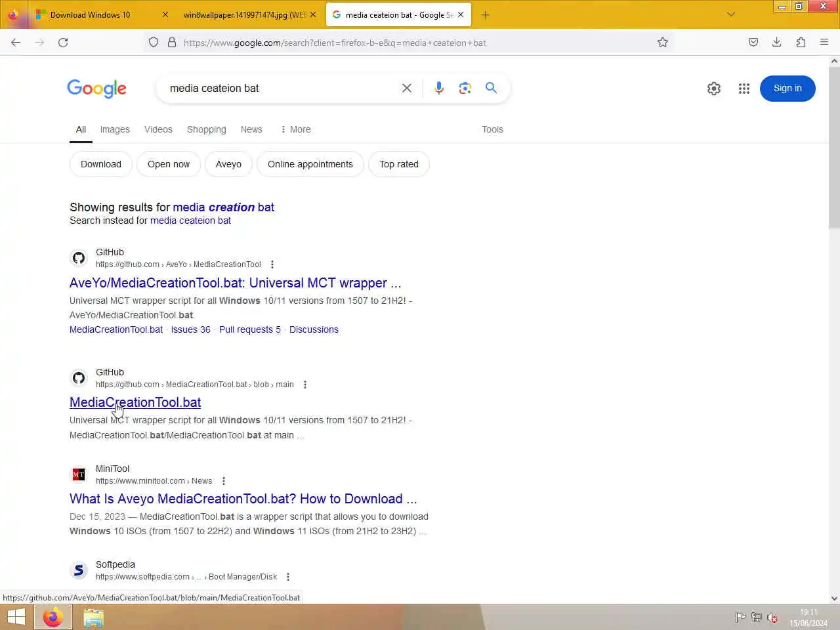
Task: Open Save to Pocket icon
Action: pyautogui.click(x=753, y=42)
